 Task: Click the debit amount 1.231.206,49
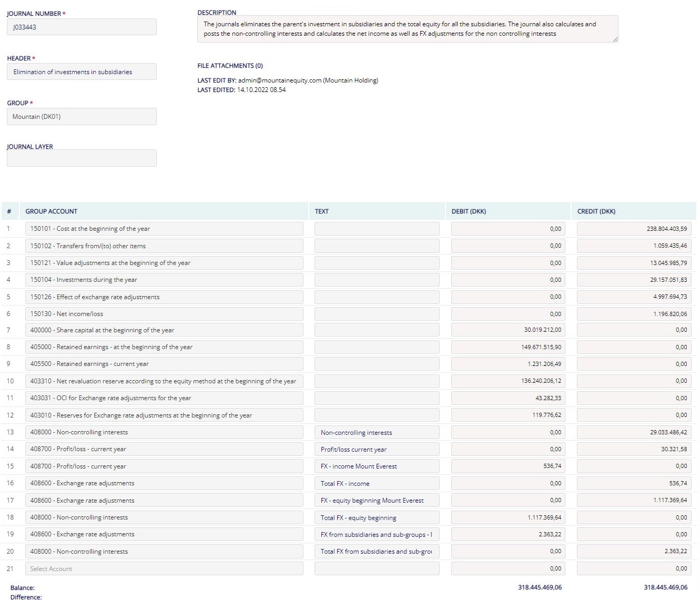509,364
